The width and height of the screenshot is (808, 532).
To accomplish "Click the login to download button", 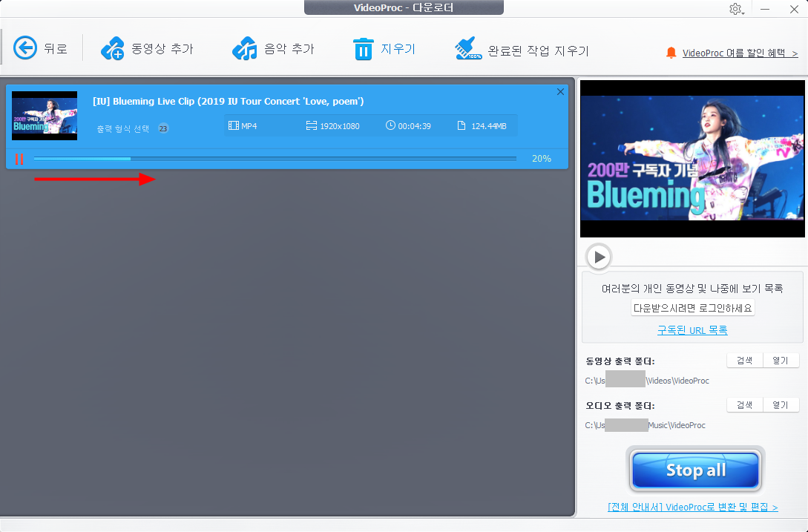I will pos(692,308).
